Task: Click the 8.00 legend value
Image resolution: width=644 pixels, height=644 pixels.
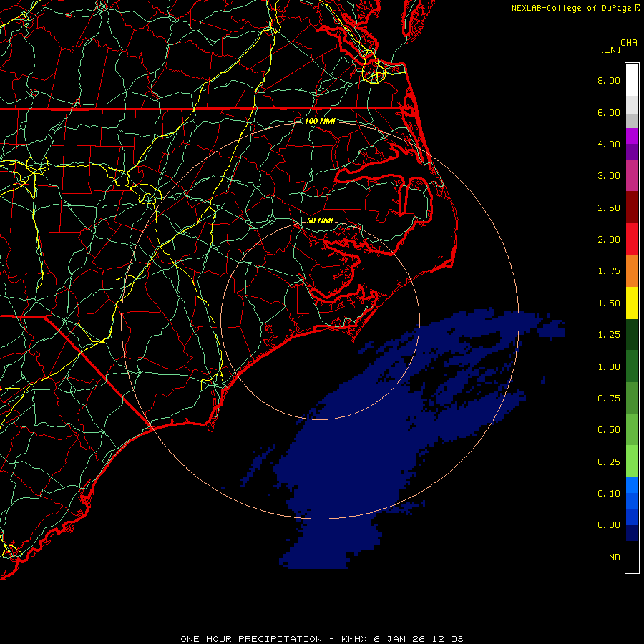Action: pyautogui.click(x=609, y=80)
